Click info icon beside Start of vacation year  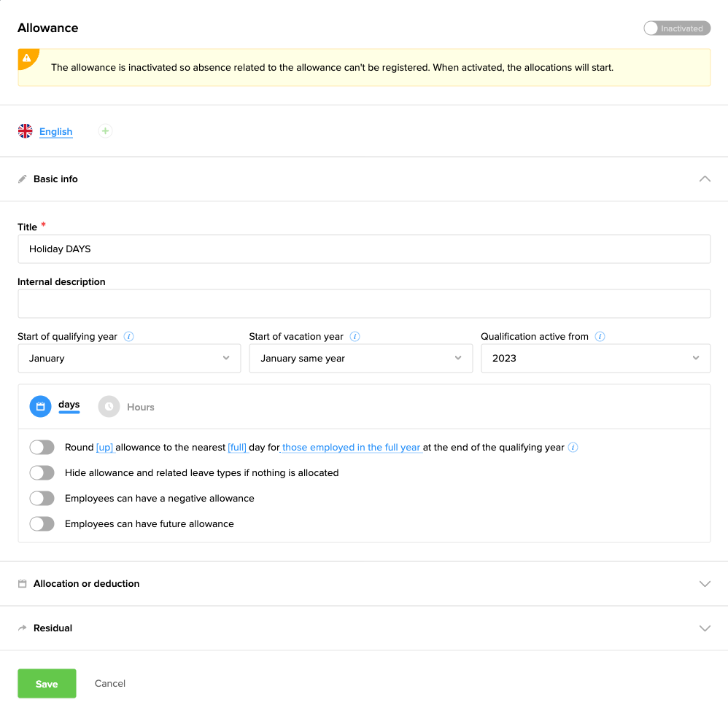[355, 337]
